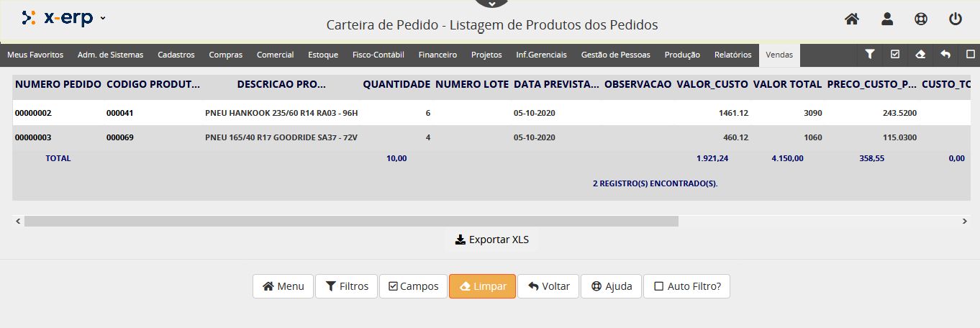Select the Vendas tab
Screen dimensions: 980x328
(x=779, y=55)
